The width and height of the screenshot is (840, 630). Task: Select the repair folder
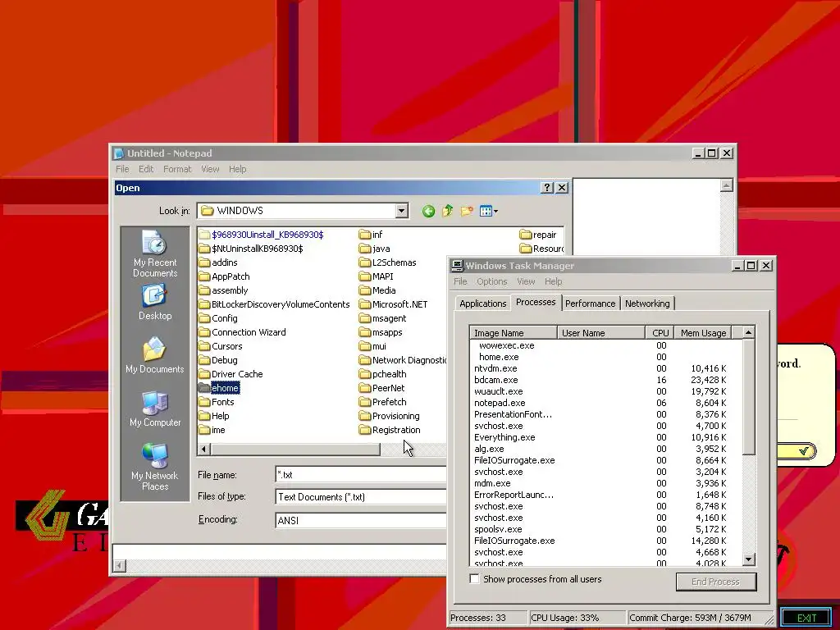coord(538,235)
